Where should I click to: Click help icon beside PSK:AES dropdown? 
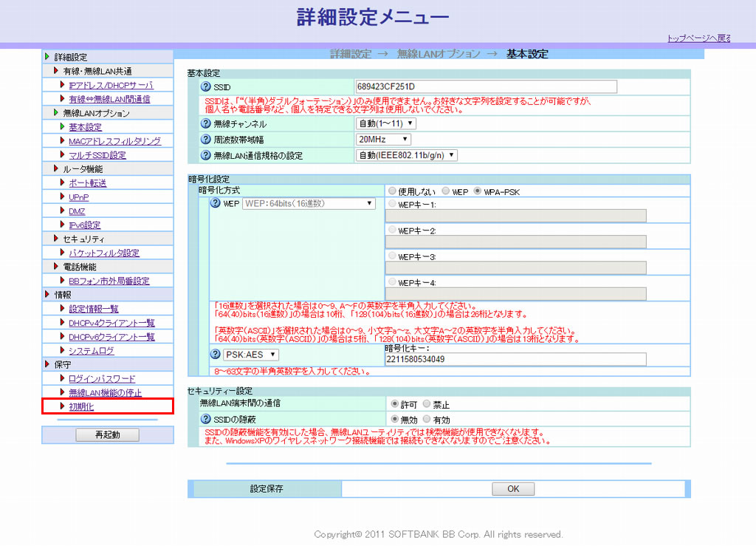(216, 355)
